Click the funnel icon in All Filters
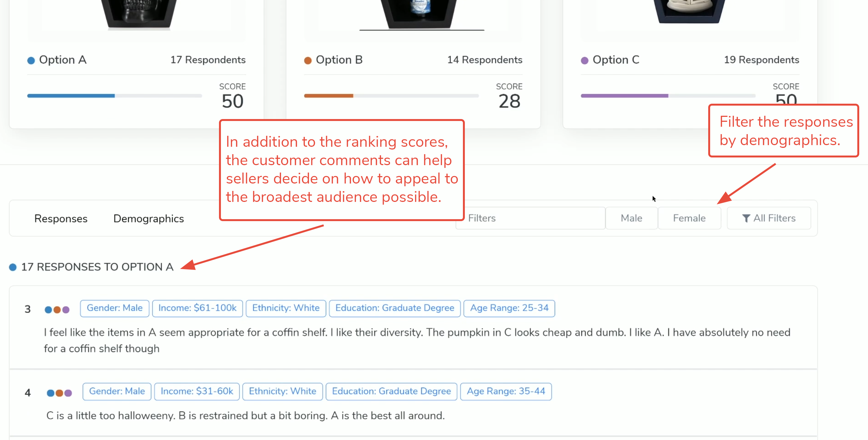 coord(746,218)
